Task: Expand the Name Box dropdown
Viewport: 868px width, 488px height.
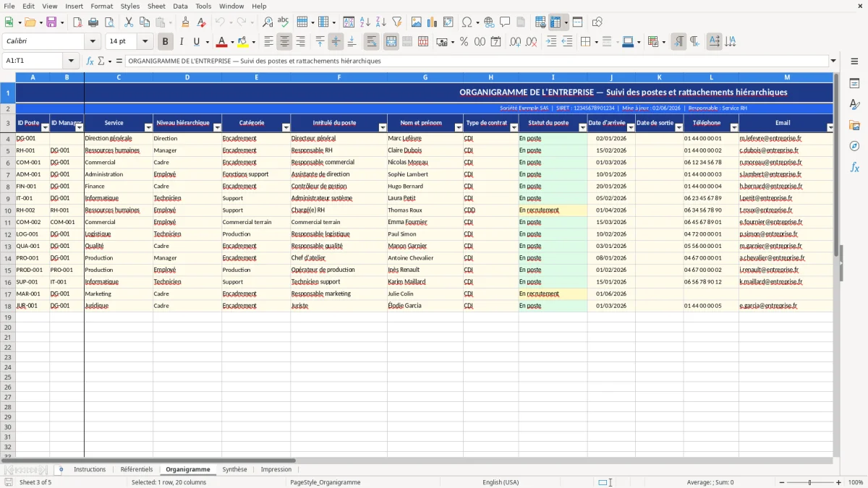Action: pyautogui.click(x=71, y=61)
